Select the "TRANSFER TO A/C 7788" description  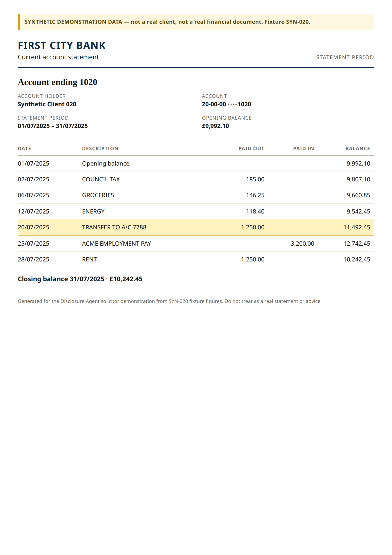[114, 227]
